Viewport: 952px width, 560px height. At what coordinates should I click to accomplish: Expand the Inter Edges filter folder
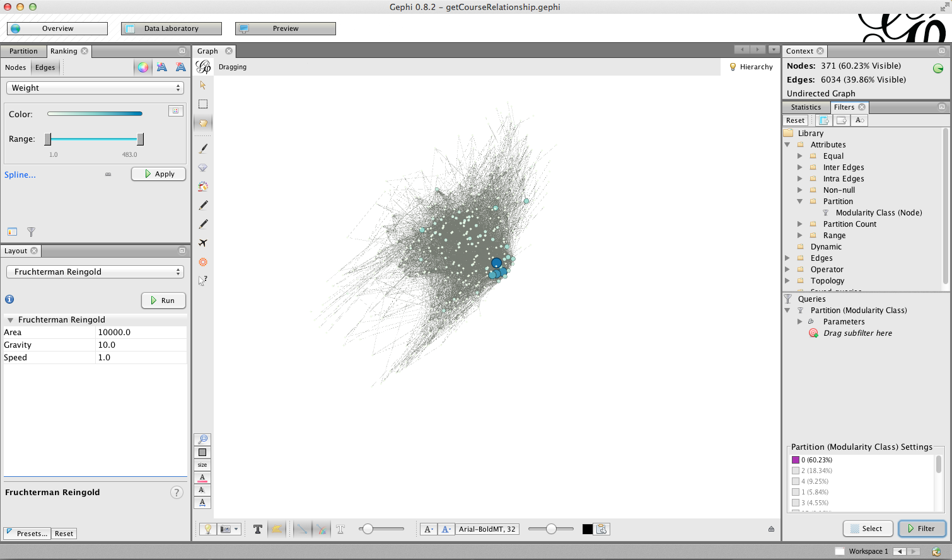(x=799, y=168)
